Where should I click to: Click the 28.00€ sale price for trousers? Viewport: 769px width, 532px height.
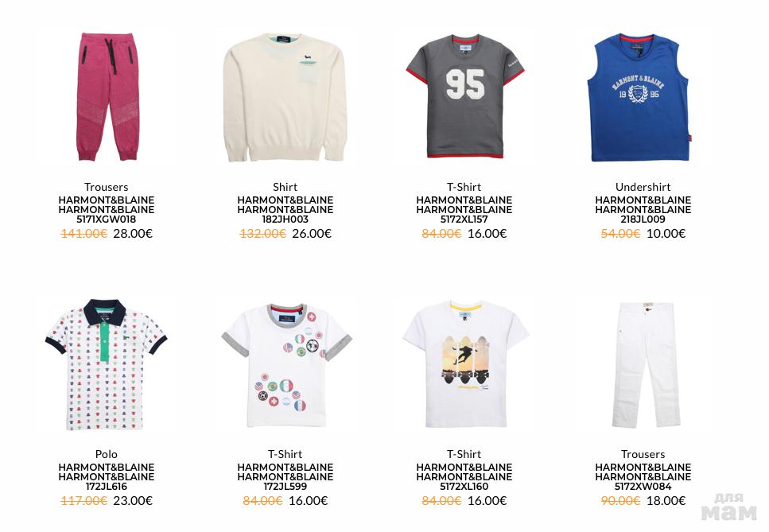pyautogui.click(x=133, y=233)
